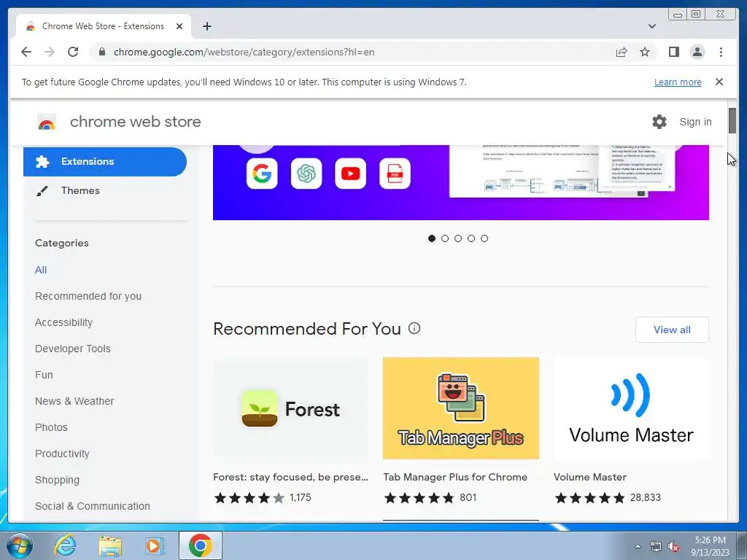The image size is (747, 560).
Task: Open the Accessibility category
Action: click(x=64, y=322)
